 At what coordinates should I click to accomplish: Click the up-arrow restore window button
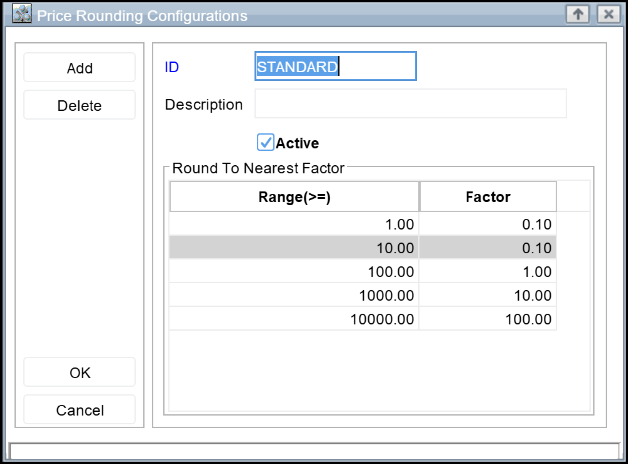click(577, 14)
